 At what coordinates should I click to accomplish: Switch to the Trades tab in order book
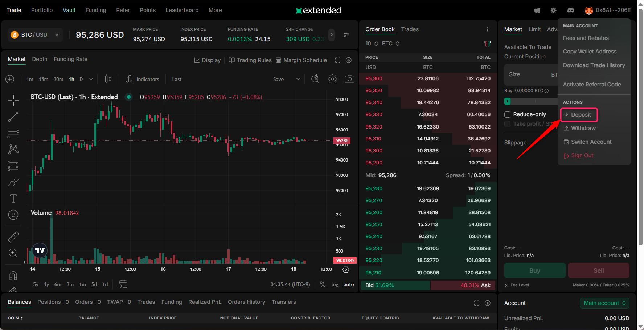[410, 29]
